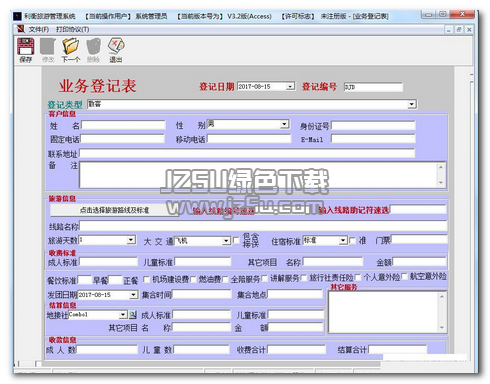
Task: Minimize the inner 业务登记表 child window
Action: coord(449,30)
